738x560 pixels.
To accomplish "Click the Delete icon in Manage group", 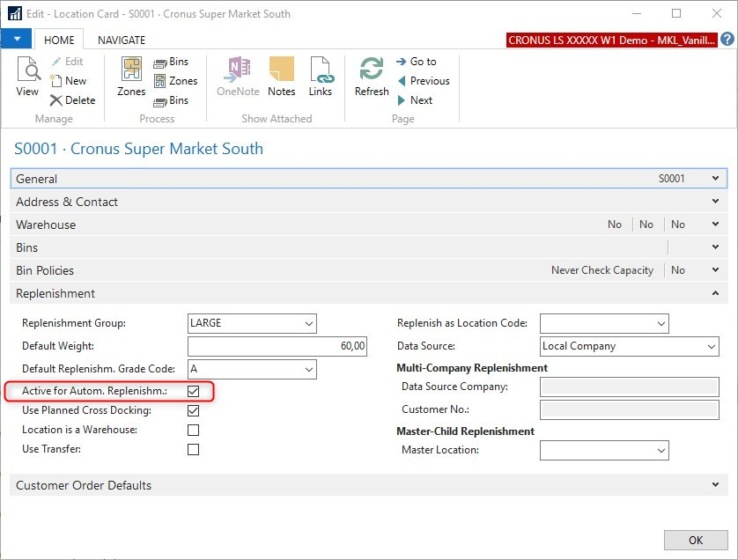I will tap(72, 100).
